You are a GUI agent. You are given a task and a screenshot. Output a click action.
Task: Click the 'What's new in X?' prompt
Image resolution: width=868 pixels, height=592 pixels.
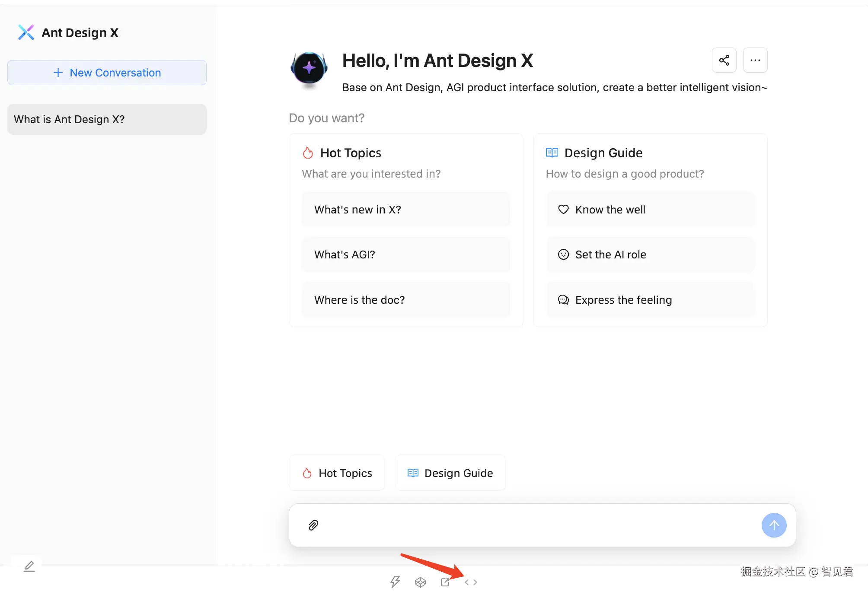[405, 210]
